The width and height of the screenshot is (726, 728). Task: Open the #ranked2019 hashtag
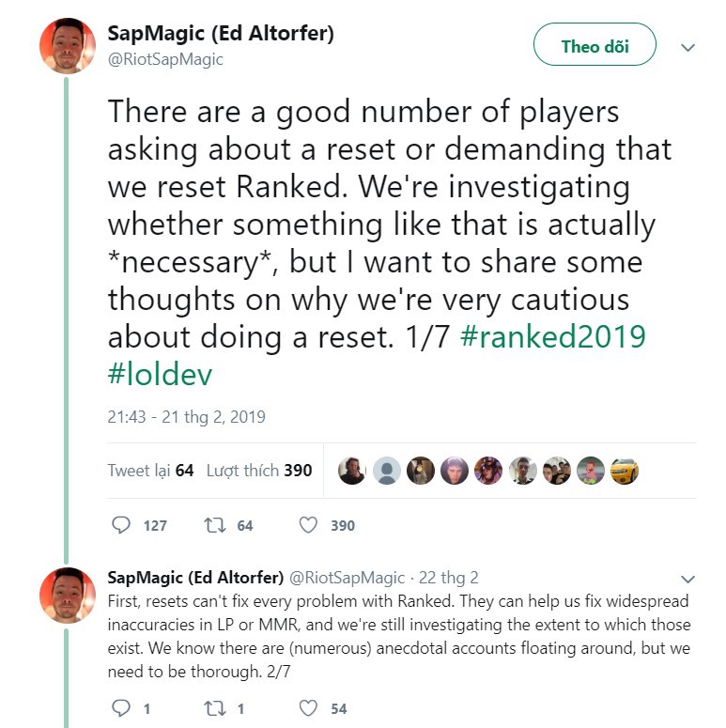pos(552,336)
